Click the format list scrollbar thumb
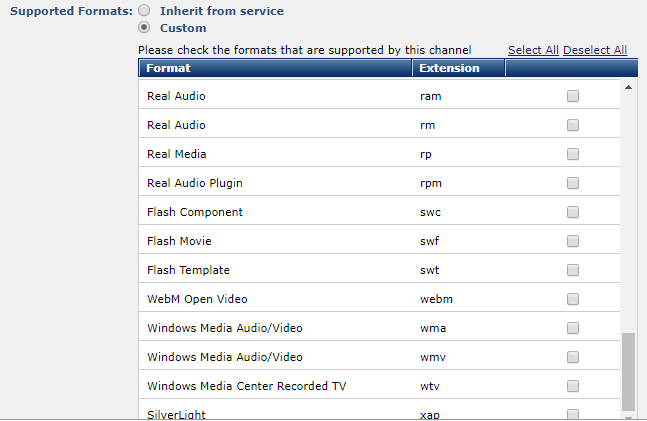The image size is (647, 421). point(628,370)
